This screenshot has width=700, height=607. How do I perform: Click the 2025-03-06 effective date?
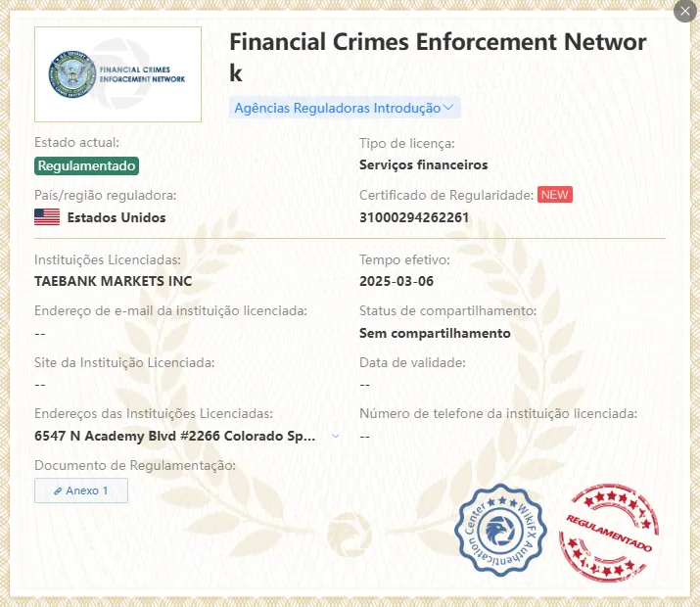click(x=397, y=281)
